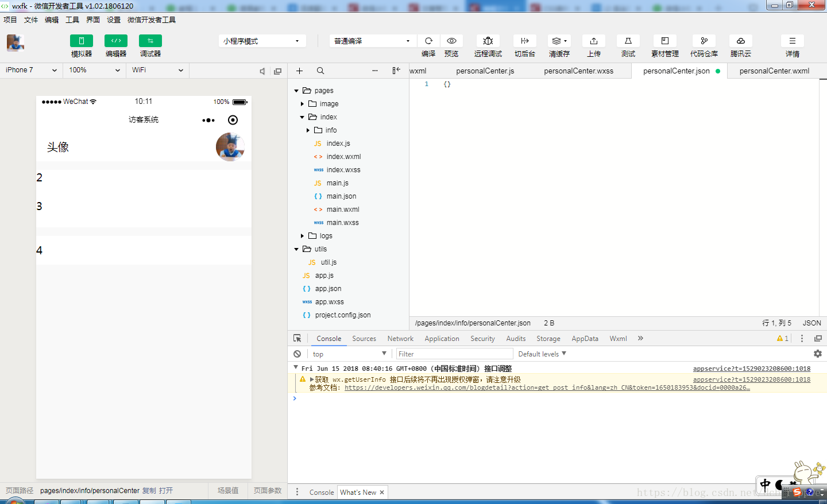827x504 pixels.
Task: Click the open page path link
Action: coord(165,491)
